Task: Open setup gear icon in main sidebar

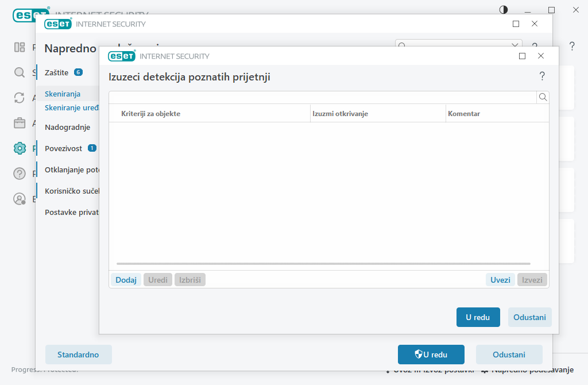Action: 20,148
